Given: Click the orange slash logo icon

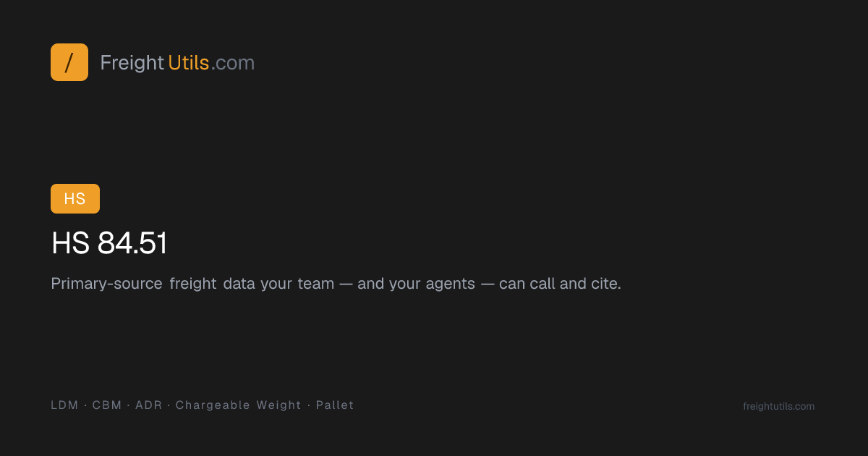Looking at the screenshot, I should tap(69, 62).
